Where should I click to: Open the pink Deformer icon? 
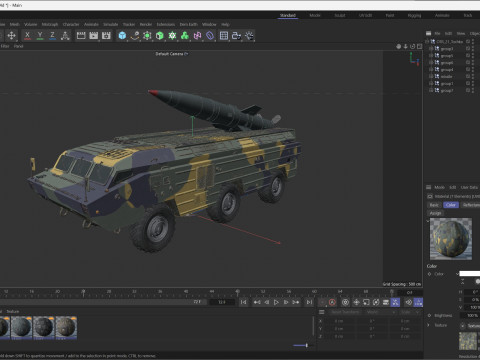197,35
